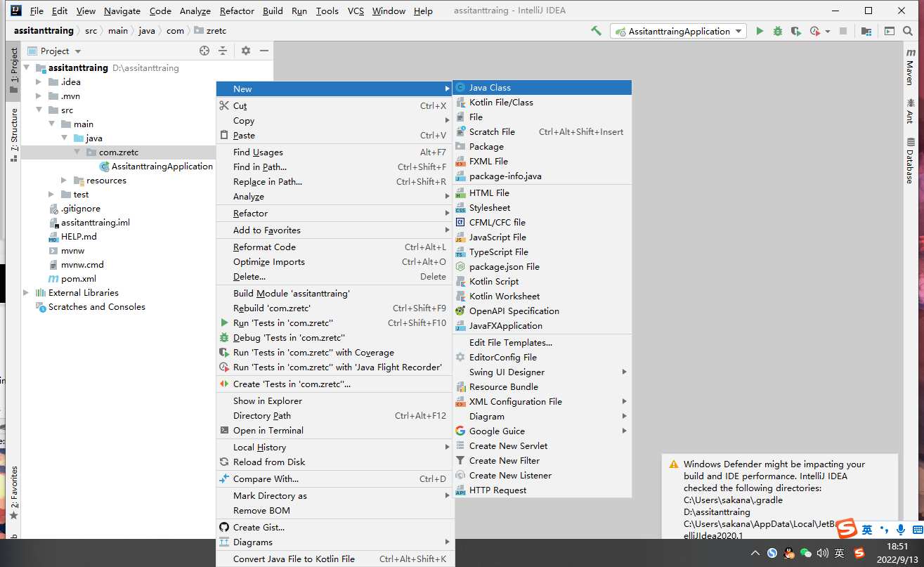
Task: Collapse the main folder arrow
Action: (53, 124)
